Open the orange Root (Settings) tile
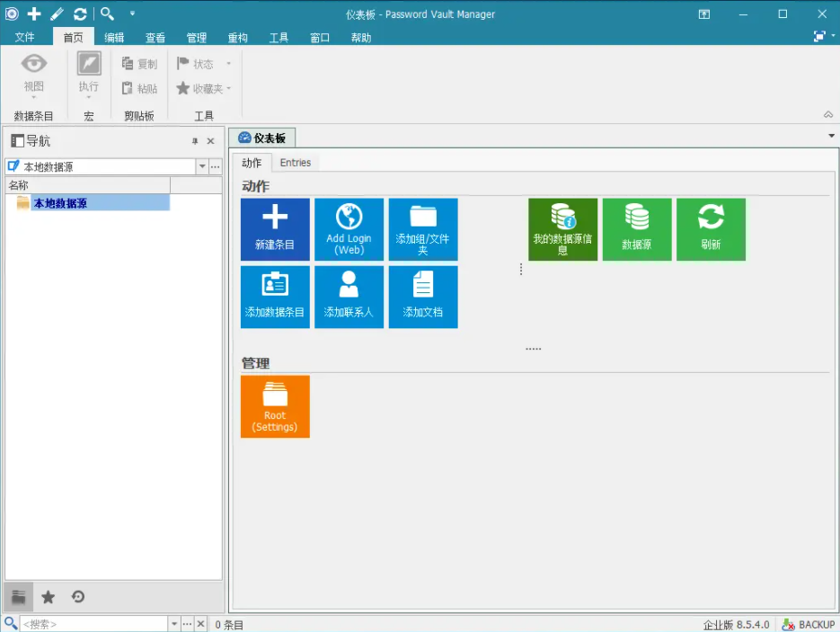This screenshot has width=840, height=632. tap(275, 406)
